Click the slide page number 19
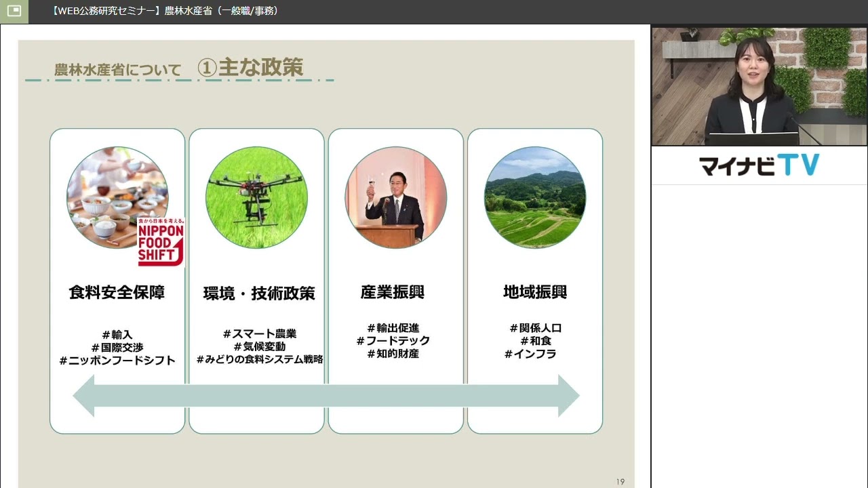 620,482
